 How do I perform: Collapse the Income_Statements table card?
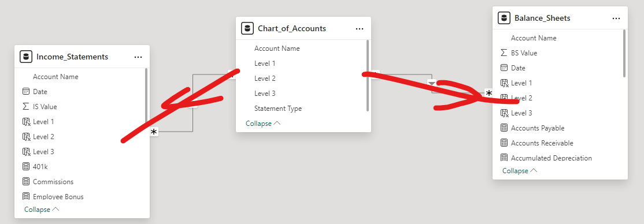click(x=42, y=210)
